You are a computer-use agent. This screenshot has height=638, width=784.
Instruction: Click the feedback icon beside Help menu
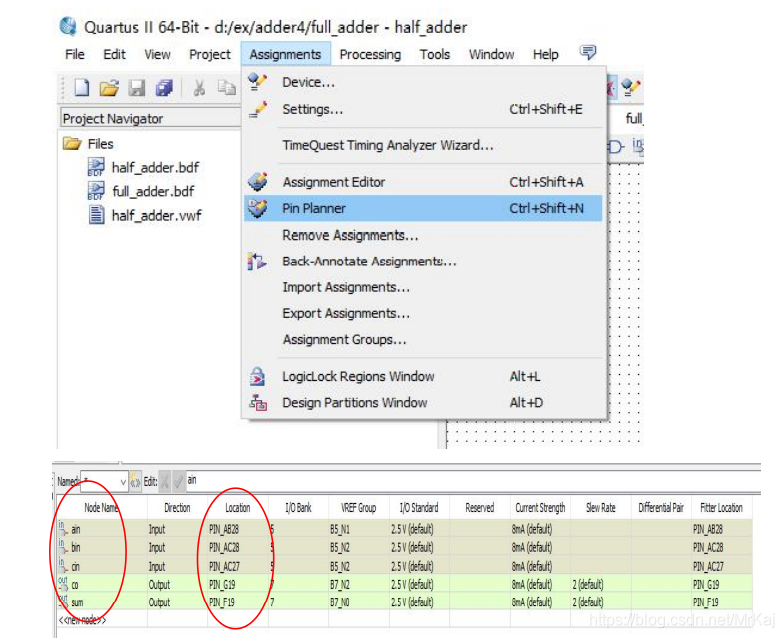pos(588,52)
